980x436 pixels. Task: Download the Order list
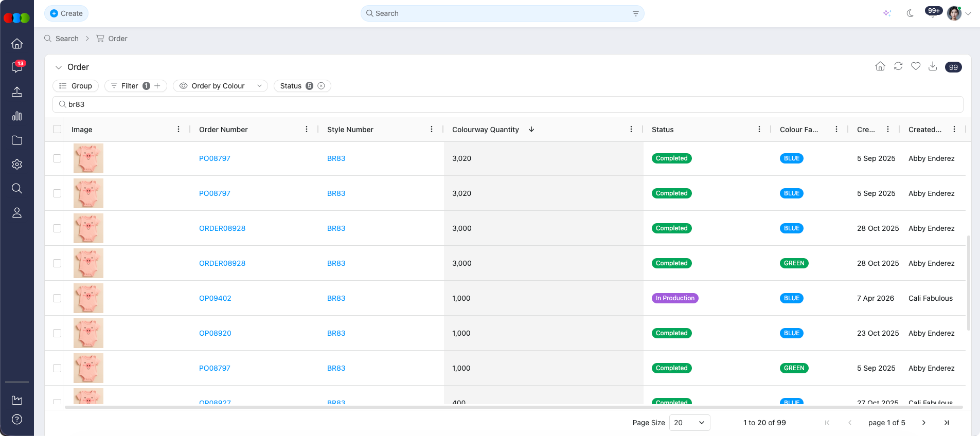click(933, 66)
